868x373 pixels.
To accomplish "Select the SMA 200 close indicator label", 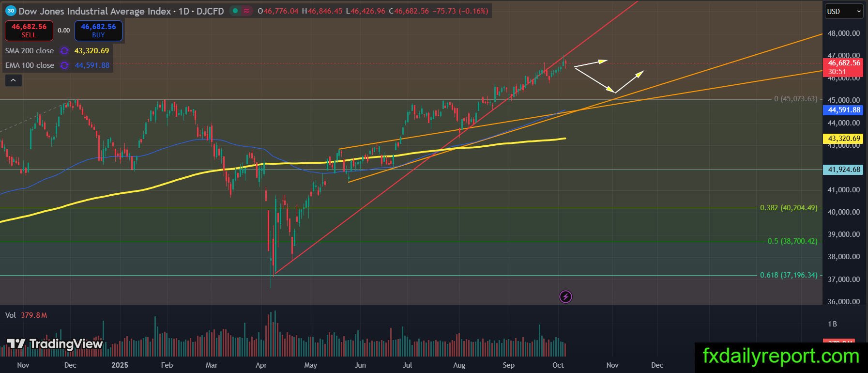I will pos(30,51).
